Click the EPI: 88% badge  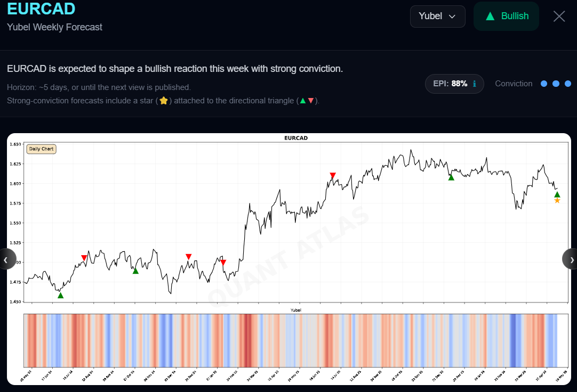pos(454,84)
